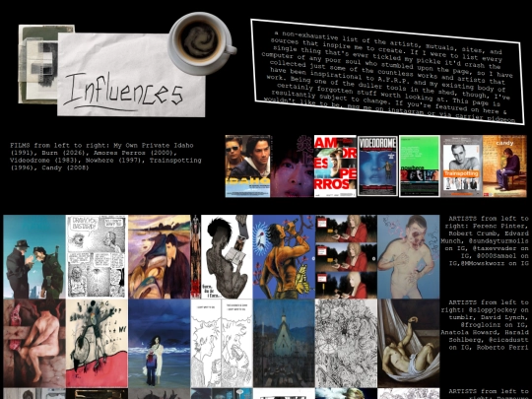Screen dimensions: 532x399
Task: Open seated nude figure in red room
Action: click(34, 344)
